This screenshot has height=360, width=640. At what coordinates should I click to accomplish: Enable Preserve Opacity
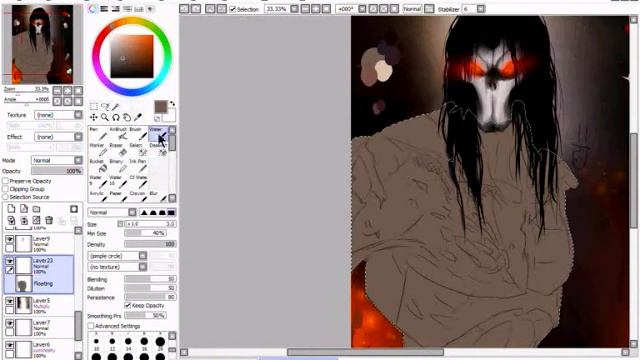[x=5, y=181]
